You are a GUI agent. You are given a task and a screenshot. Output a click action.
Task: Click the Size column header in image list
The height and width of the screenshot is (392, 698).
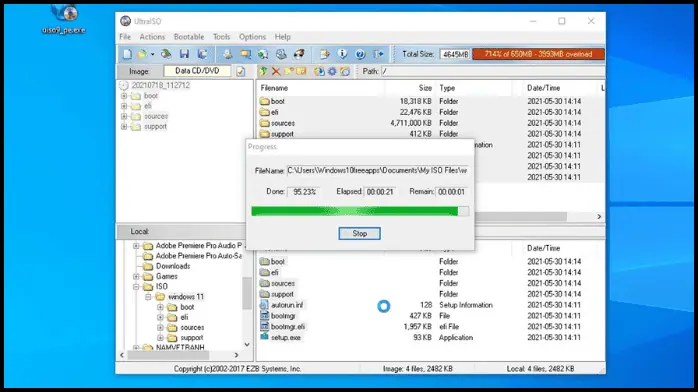tap(425, 88)
